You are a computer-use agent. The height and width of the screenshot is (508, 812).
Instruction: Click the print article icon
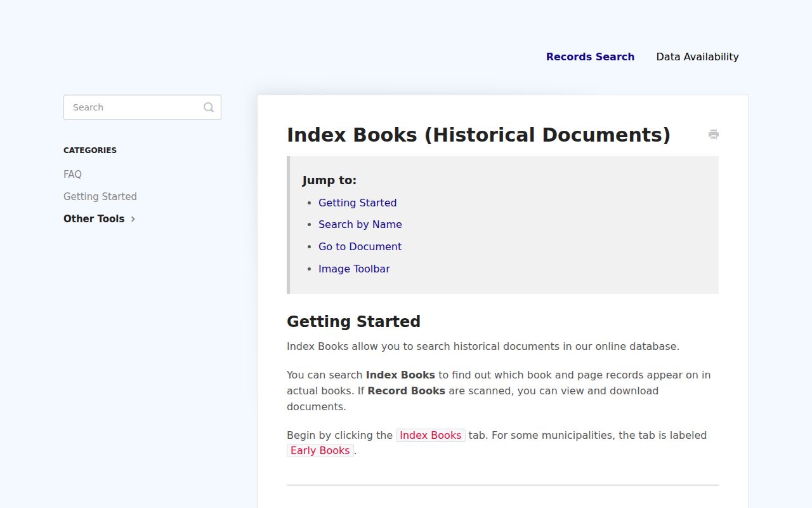tap(714, 134)
